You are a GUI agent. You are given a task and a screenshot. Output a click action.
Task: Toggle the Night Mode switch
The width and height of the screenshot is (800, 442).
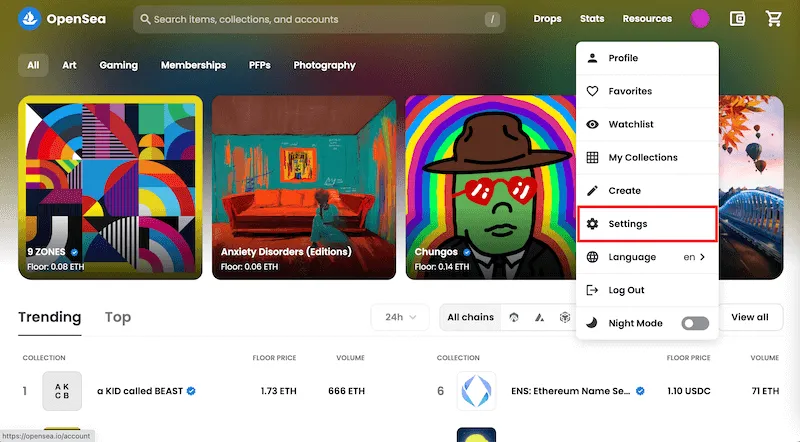694,323
